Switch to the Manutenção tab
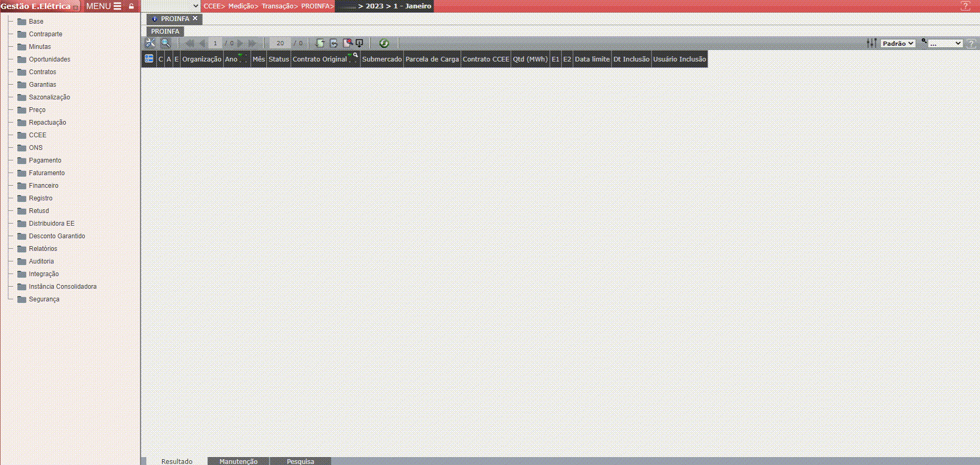The image size is (980, 465). (238, 461)
